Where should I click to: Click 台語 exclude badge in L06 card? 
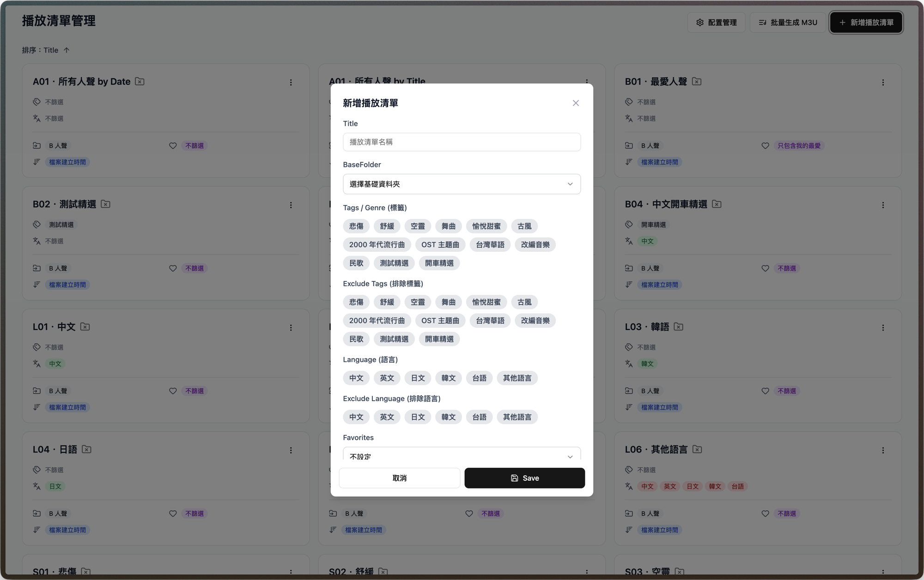tap(738, 486)
